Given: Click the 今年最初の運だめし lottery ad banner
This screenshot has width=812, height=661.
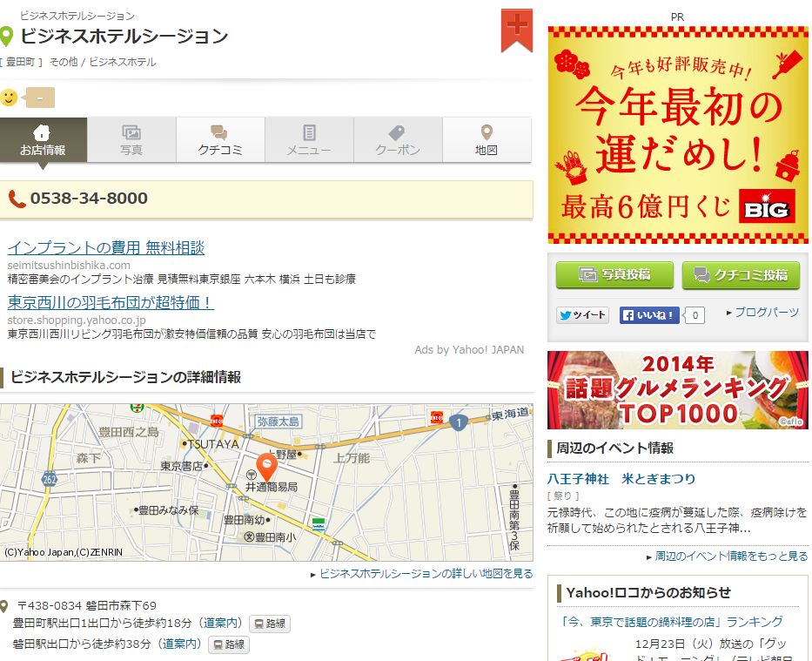Looking at the screenshot, I should 678,135.
